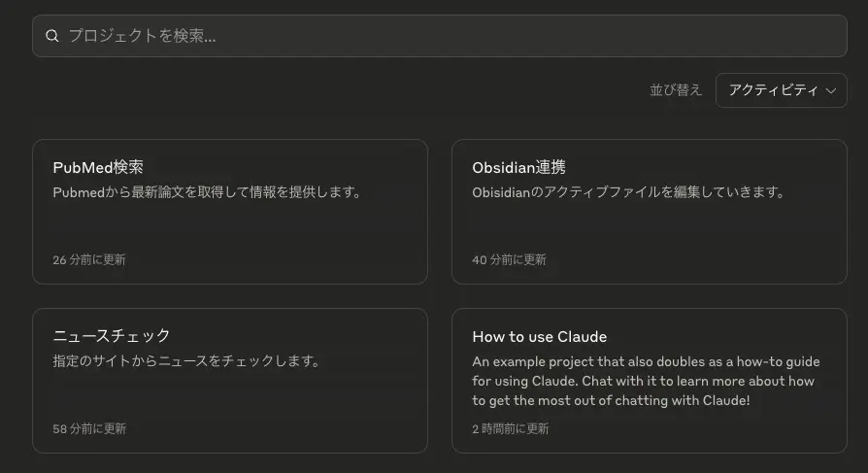Click the 26 分前に更新 timestamp
The width and height of the screenshot is (868, 473).
(89, 259)
